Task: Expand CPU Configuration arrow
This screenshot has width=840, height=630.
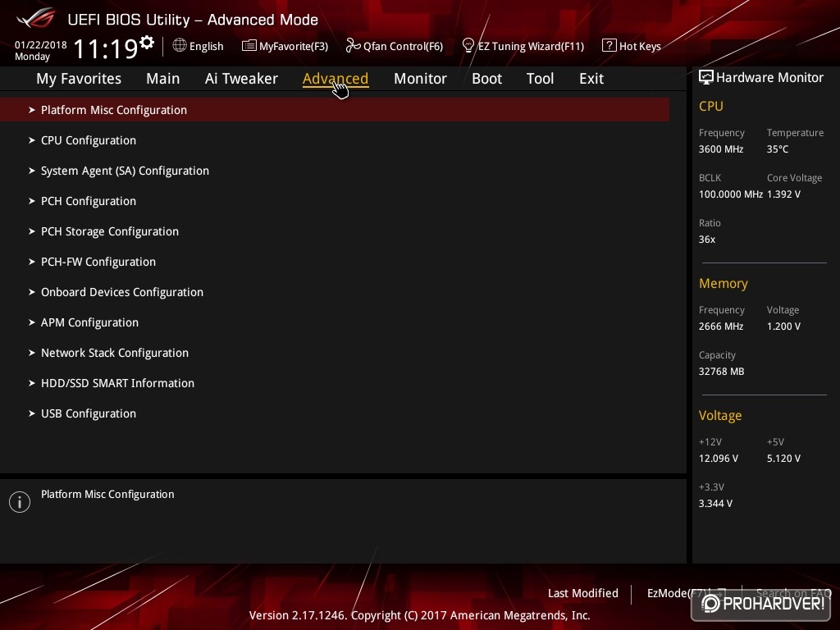Action: tap(32, 140)
